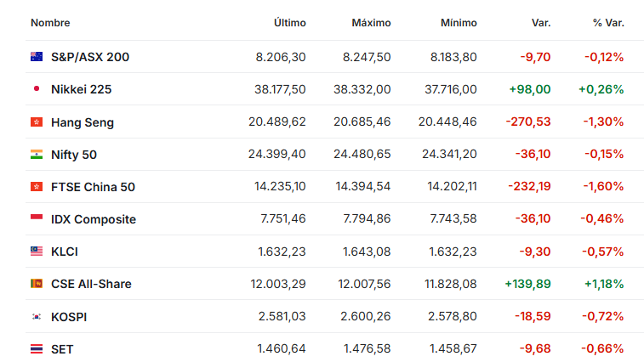Image resolution: width=644 pixels, height=362 pixels.
Task: Click the Indonesia flag beside IDX Composite
Action: [37, 219]
